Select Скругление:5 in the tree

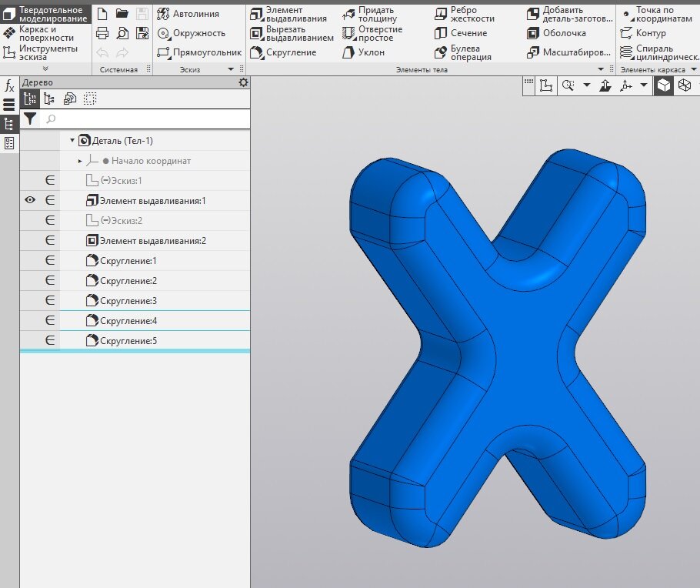click(x=121, y=340)
